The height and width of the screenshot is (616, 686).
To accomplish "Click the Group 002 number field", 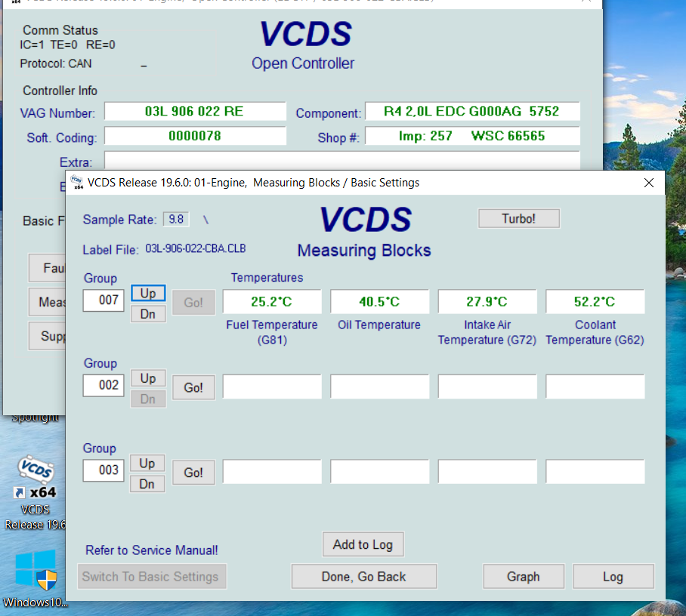I will [x=104, y=385].
